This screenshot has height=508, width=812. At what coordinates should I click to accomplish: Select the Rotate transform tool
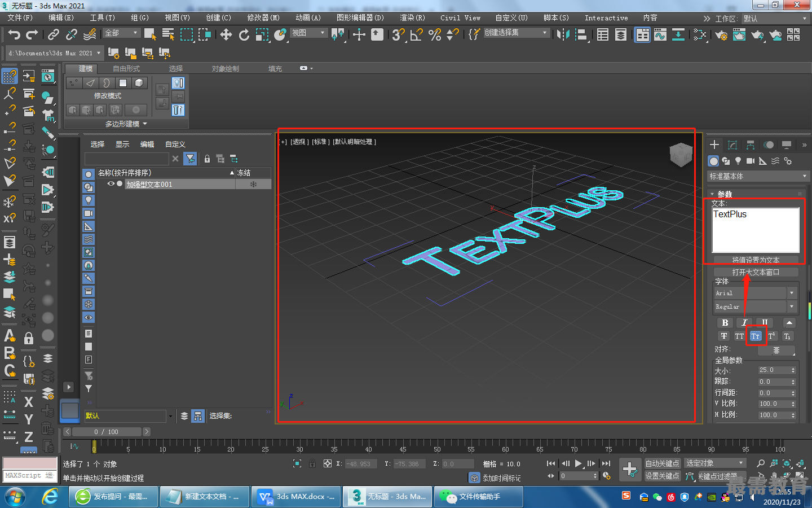click(244, 34)
